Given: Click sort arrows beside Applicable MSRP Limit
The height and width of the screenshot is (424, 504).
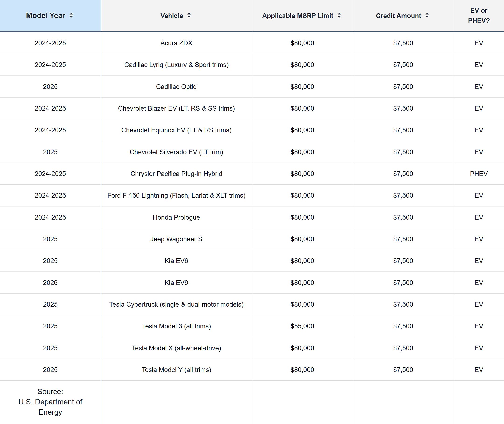Looking at the screenshot, I should (339, 15).
